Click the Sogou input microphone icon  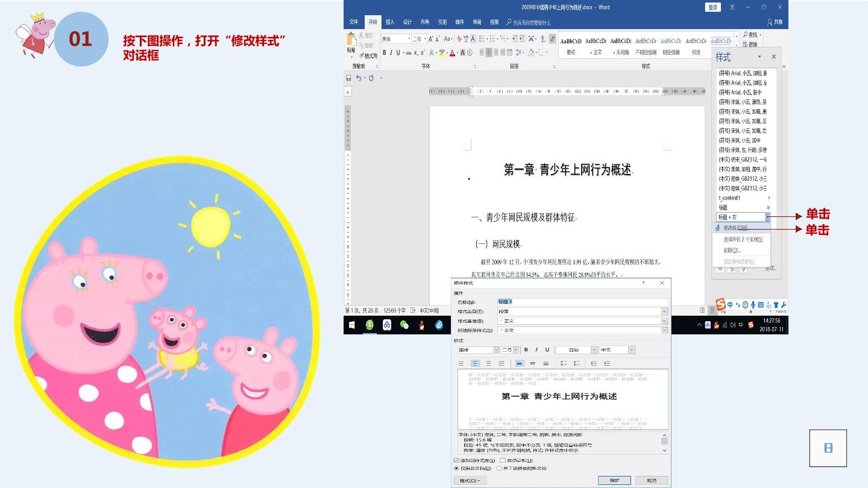point(753,305)
